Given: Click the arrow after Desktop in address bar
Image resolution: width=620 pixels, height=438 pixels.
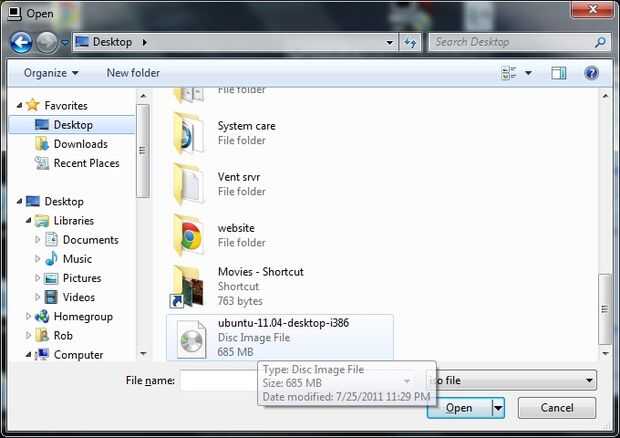Looking at the screenshot, I should pyautogui.click(x=145, y=42).
